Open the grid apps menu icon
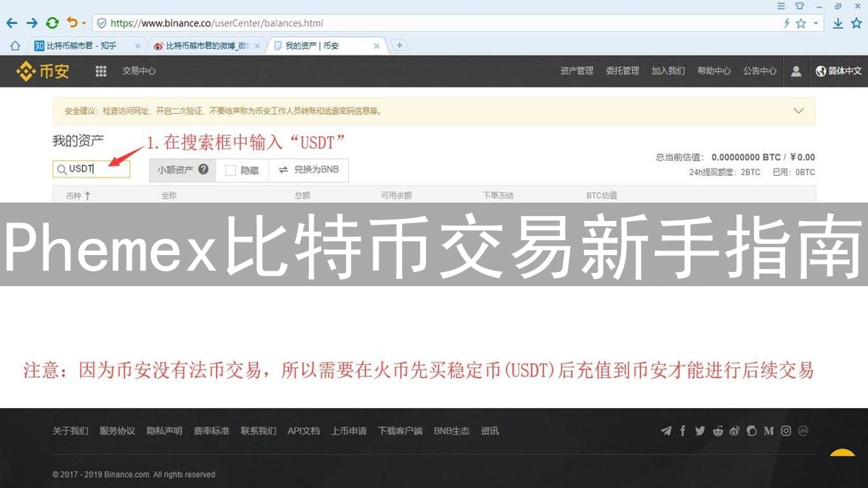The image size is (868, 488). click(101, 71)
